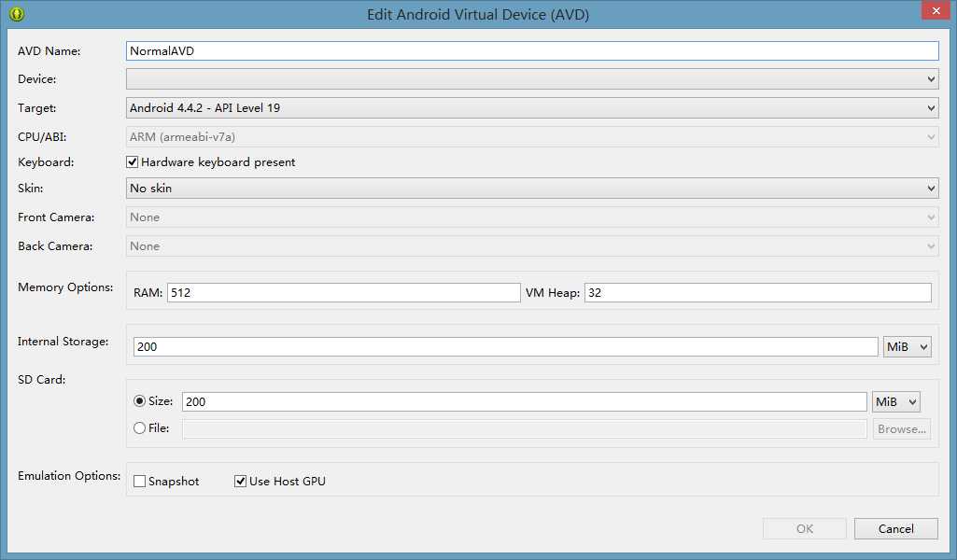Select the SD Card Size radio button
The width and height of the screenshot is (957, 560).
point(140,400)
